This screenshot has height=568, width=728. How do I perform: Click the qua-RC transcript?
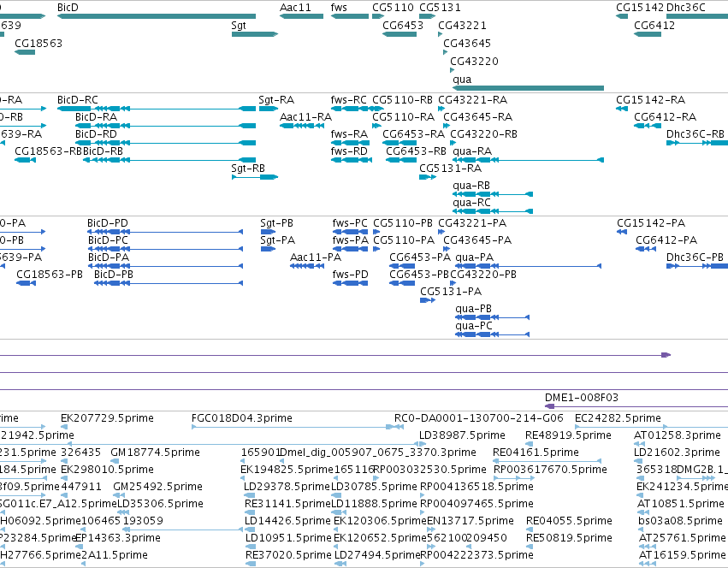[x=493, y=211]
